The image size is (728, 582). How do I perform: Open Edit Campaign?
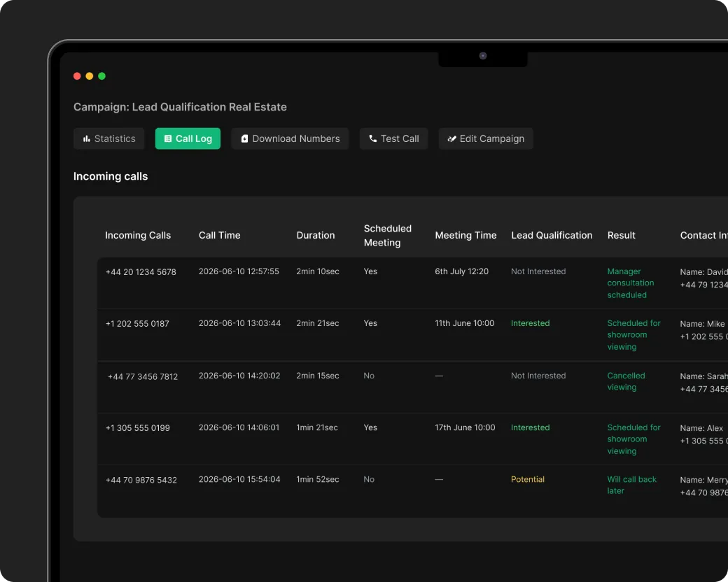(x=486, y=139)
